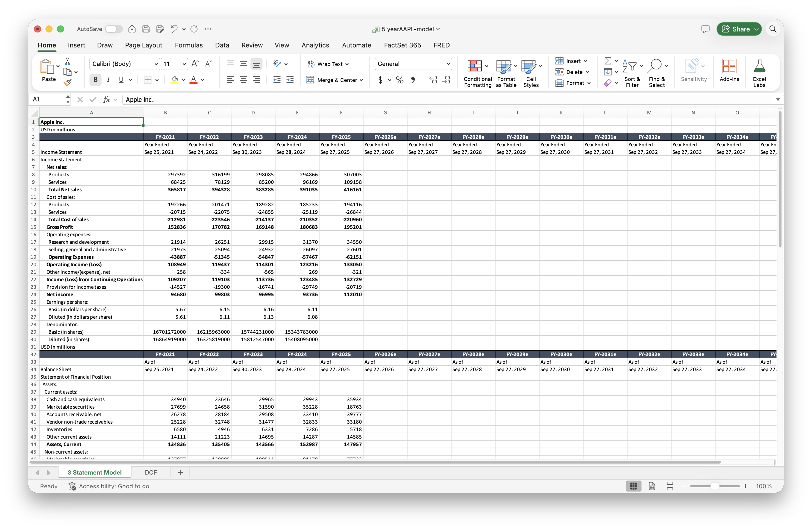
Task: Open the Excel Labs flask icon
Action: pyautogui.click(x=759, y=73)
